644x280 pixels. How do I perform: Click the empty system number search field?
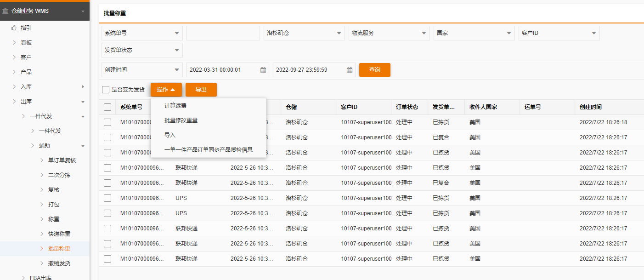coord(223,33)
